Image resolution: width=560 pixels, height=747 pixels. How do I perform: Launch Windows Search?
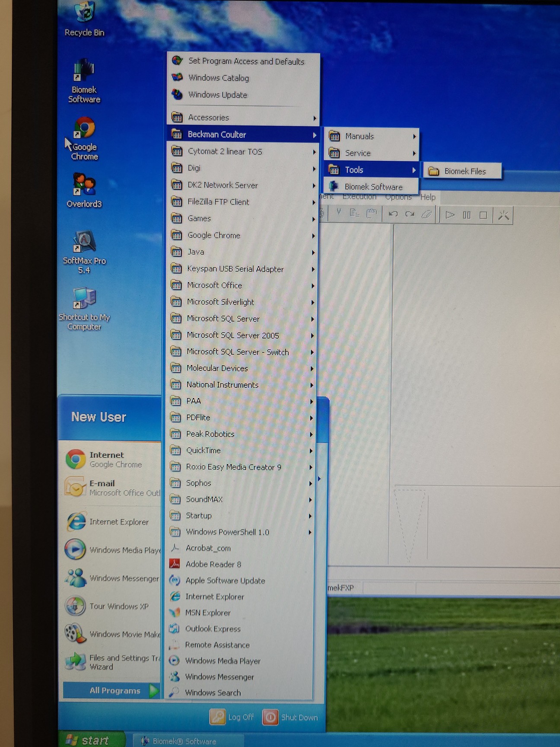tap(240, 693)
